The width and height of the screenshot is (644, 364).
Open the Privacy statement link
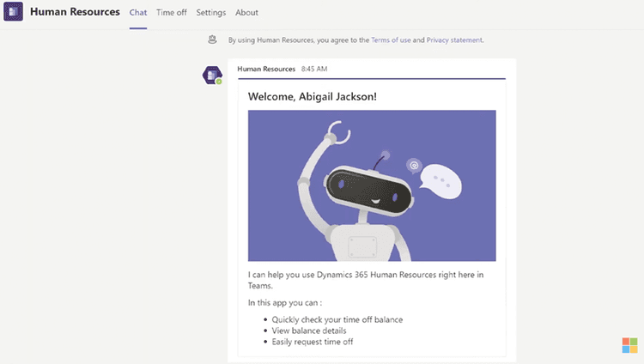(x=454, y=39)
